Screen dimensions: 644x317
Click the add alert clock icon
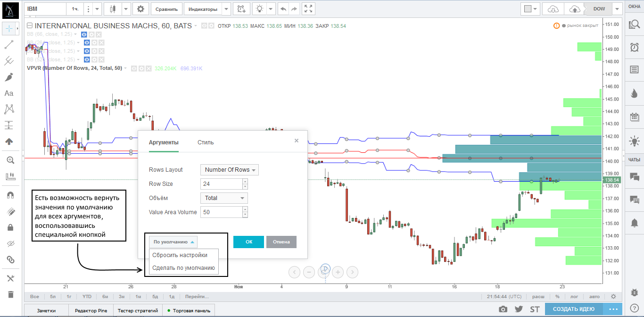241,9
